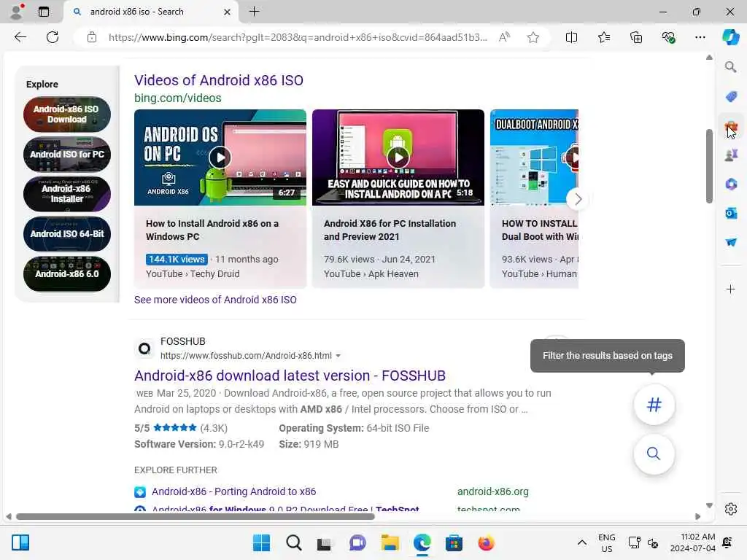
Task: Open Chat app on taskbar
Action: [357, 542]
